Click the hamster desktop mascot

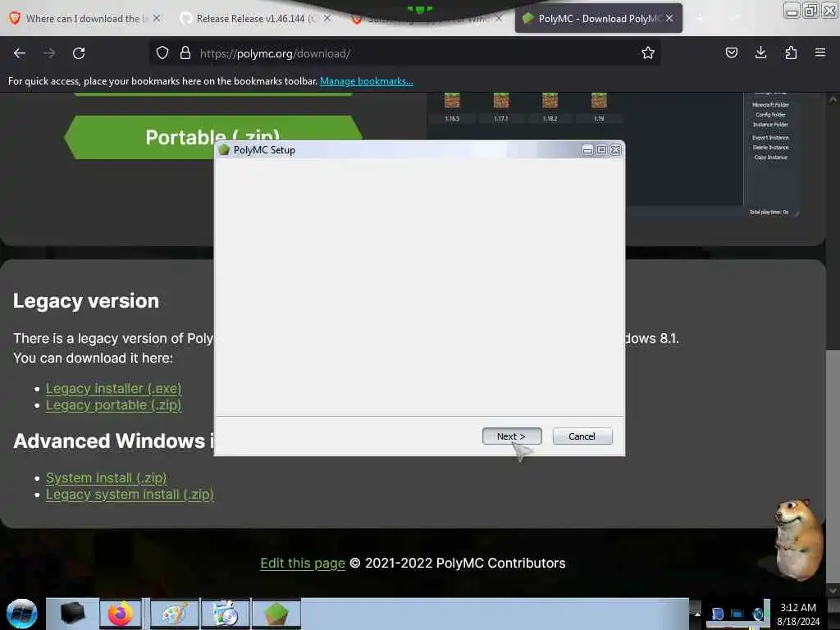(x=798, y=540)
